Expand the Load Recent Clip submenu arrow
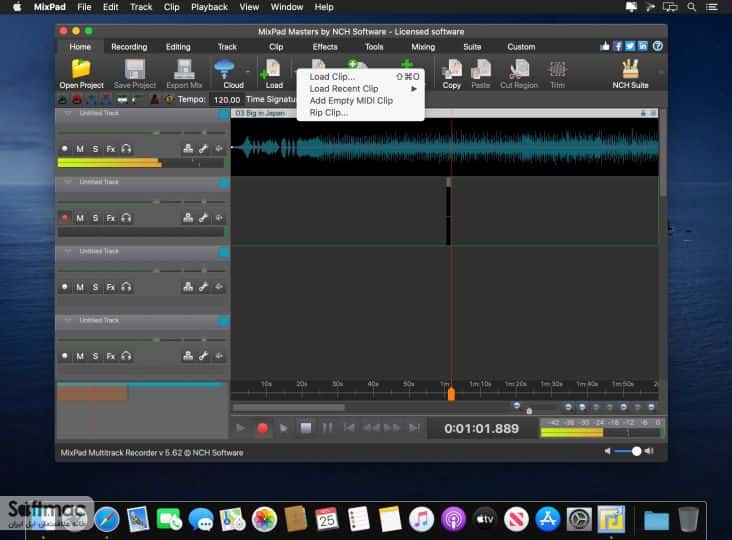This screenshot has height=540, width=732. [414, 89]
